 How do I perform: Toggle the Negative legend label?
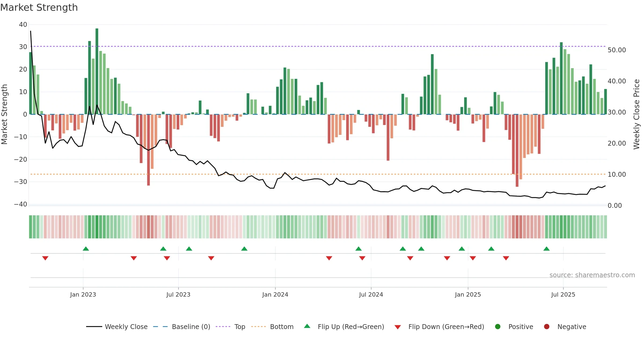point(572,327)
